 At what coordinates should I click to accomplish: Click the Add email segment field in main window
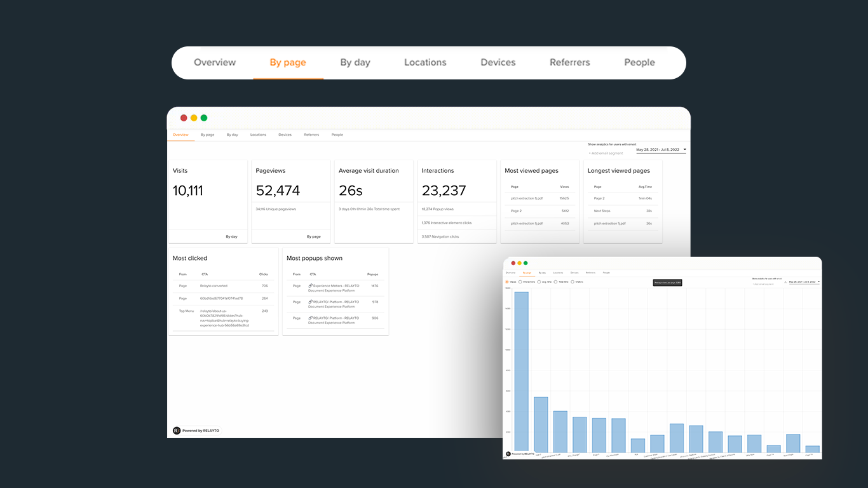coord(606,153)
